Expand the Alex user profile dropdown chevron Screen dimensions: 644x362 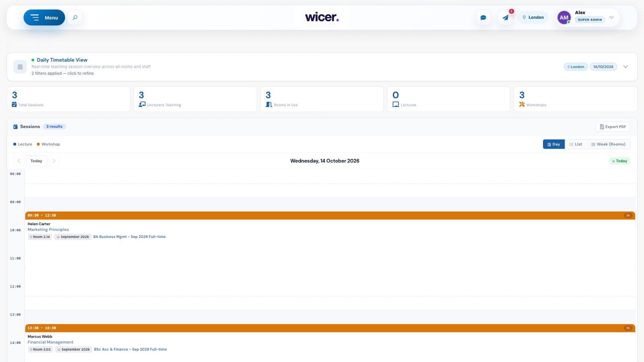[x=611, y=18]
